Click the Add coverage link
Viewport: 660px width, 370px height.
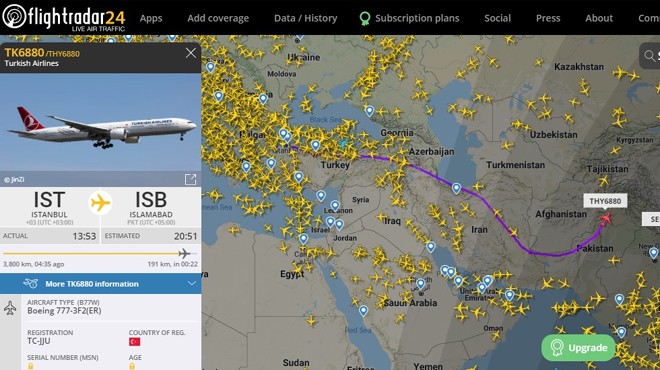218,18
